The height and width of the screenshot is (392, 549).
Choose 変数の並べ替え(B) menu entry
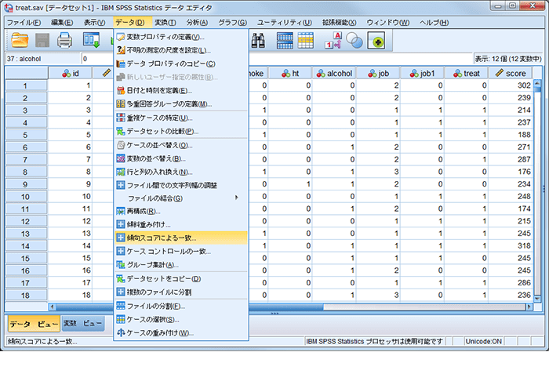pos(181,158)
